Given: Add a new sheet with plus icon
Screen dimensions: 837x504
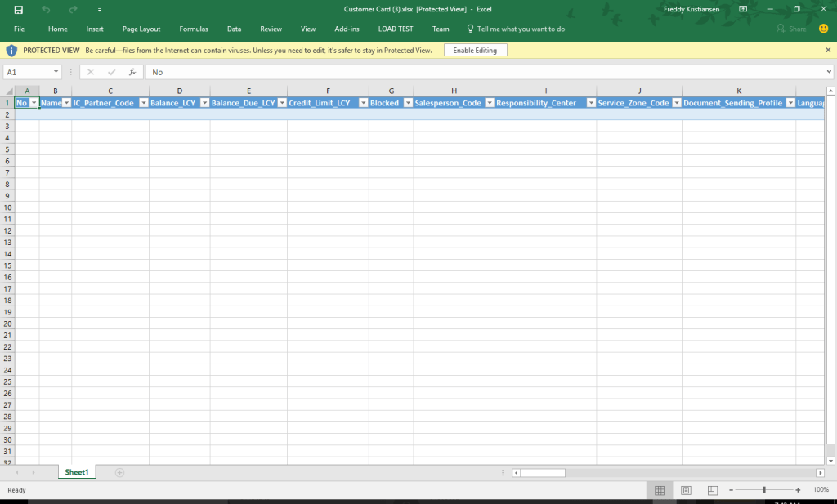Looking at the screenshot, I should pyautogui.click(x=119, y=472).
